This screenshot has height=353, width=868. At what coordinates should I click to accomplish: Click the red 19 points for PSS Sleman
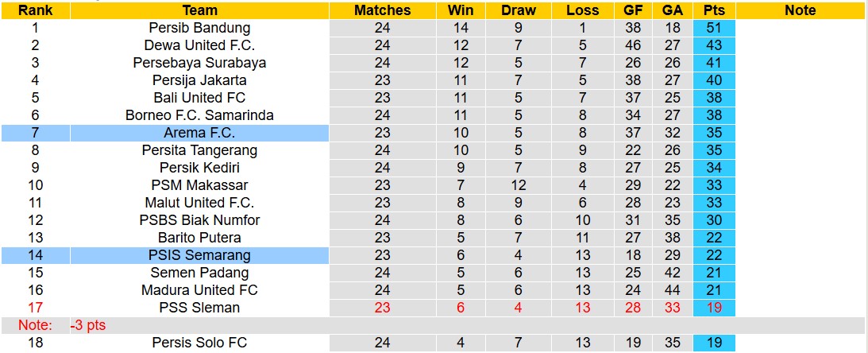(x=713, y=308)
